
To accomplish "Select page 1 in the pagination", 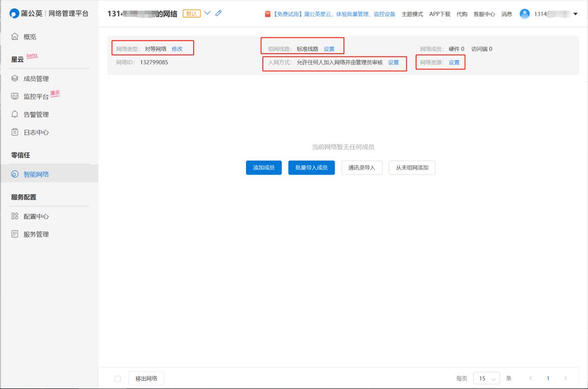I will tap(548, 378).
